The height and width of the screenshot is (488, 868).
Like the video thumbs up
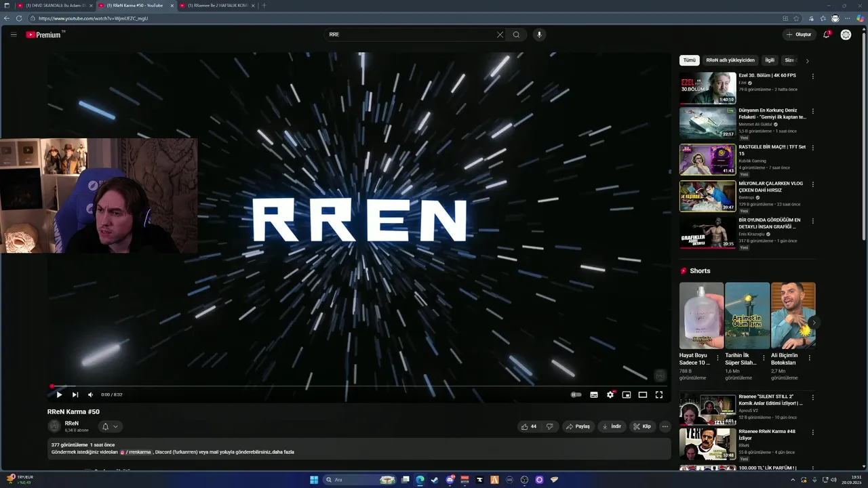pyautogui.click(x=528, y=426)
